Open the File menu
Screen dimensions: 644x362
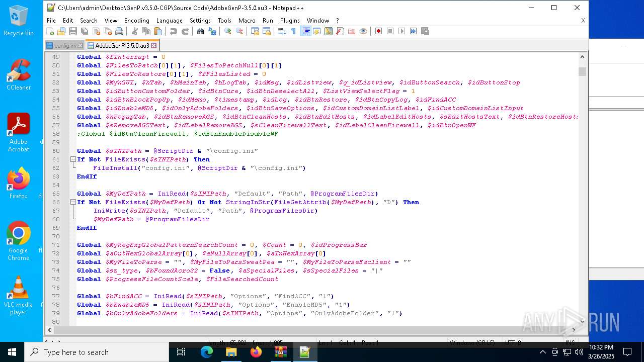click(51, 21)
